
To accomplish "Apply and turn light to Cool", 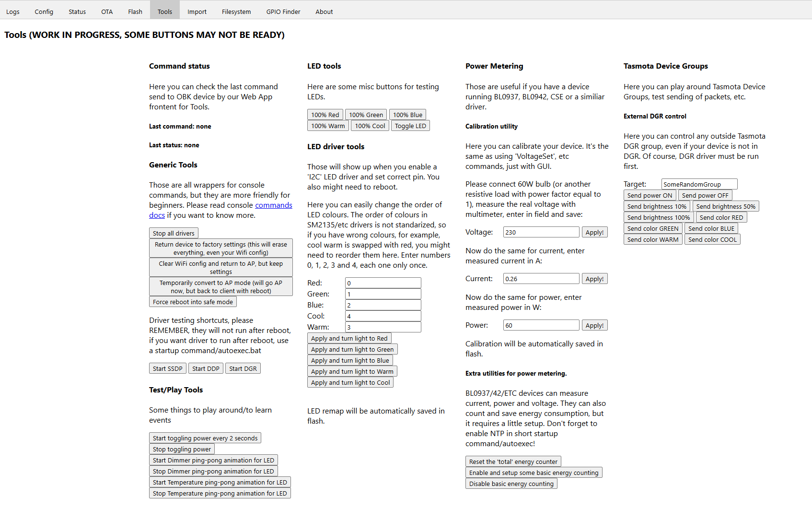I will click(x=350, y=382).
